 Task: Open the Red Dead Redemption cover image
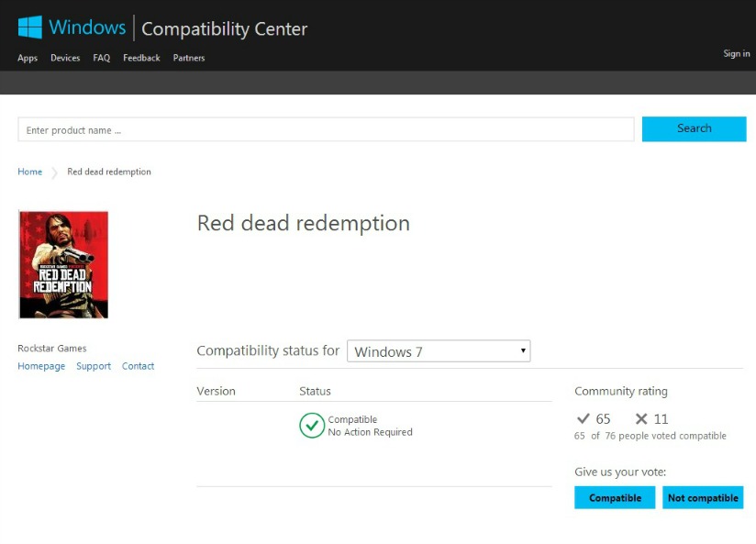(63, 265)
